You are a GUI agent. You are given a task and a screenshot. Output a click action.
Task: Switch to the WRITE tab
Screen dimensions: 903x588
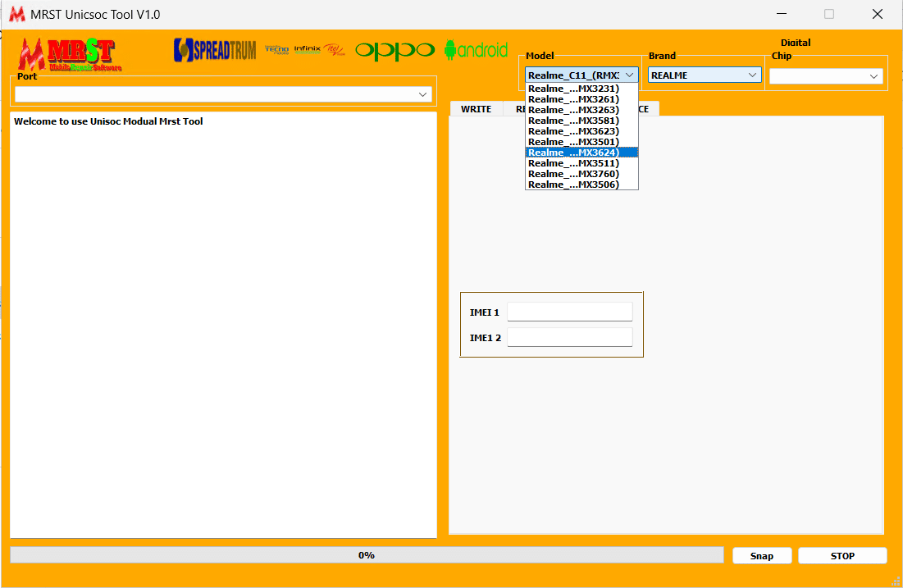pyautogui.click(x=476, y=109)
